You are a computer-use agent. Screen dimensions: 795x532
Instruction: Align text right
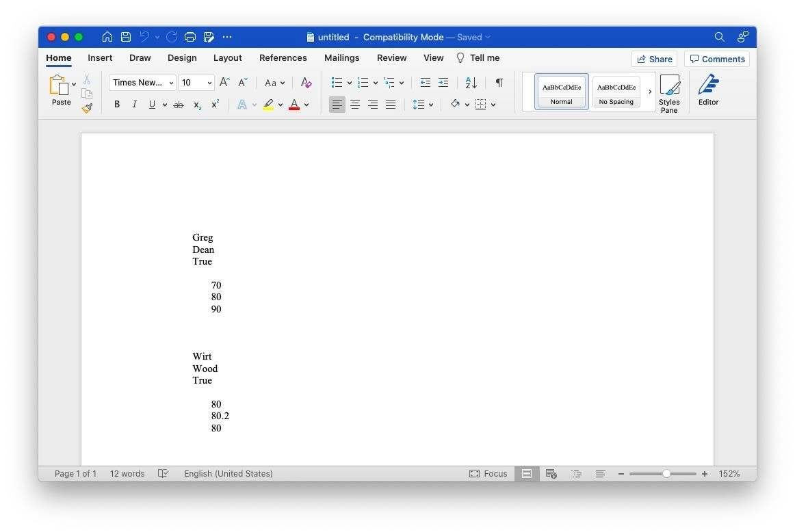tap(373, 105)
